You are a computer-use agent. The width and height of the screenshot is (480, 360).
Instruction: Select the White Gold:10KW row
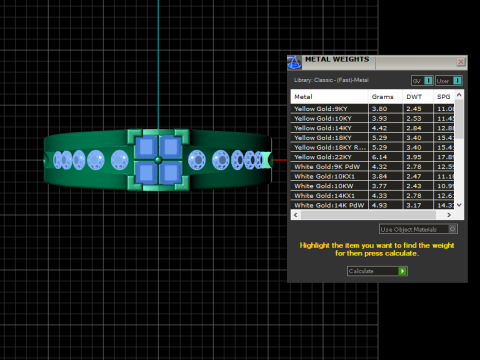coord(372,186)
